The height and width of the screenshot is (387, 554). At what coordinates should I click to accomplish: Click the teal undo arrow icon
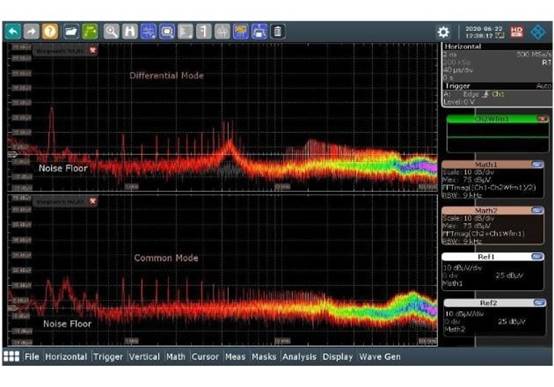pyautogui.click(x=13, y=32)
